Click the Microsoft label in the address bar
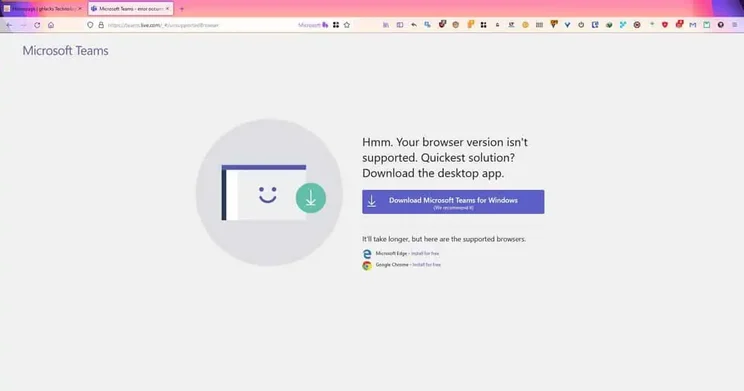 click(309, 25)
